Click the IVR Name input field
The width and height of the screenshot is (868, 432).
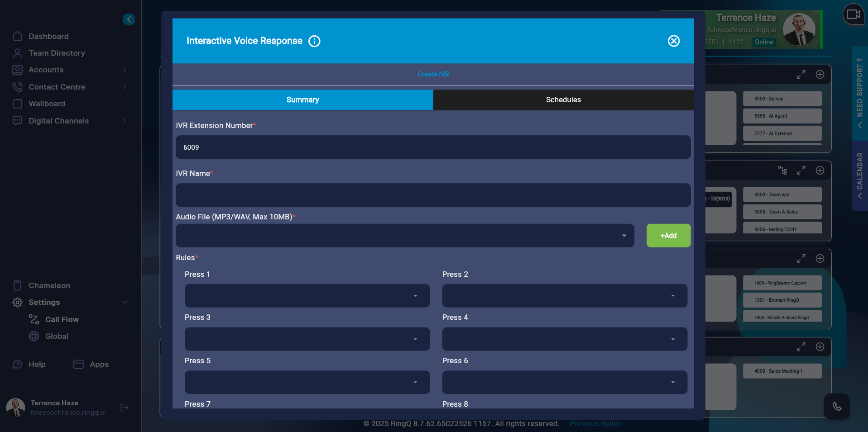(432, 195)
